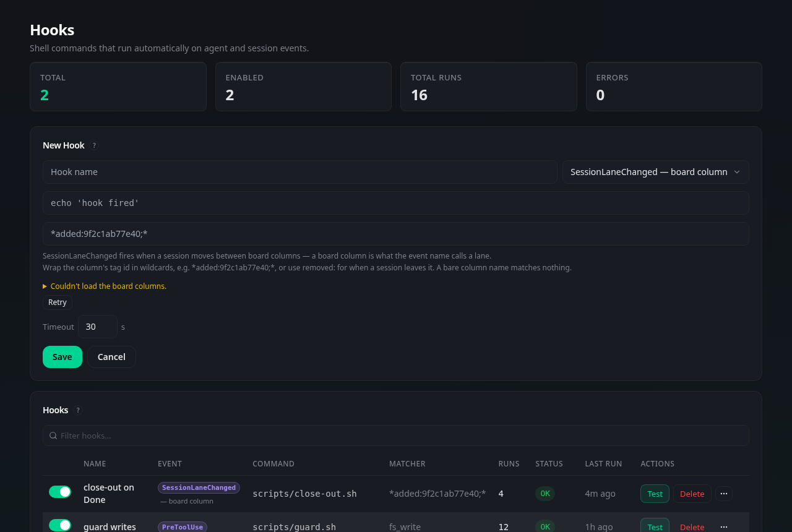Cancel the new hook form
Image resolution: width=792 pixels, height=532 pixels.
click(x=111, y=357)
